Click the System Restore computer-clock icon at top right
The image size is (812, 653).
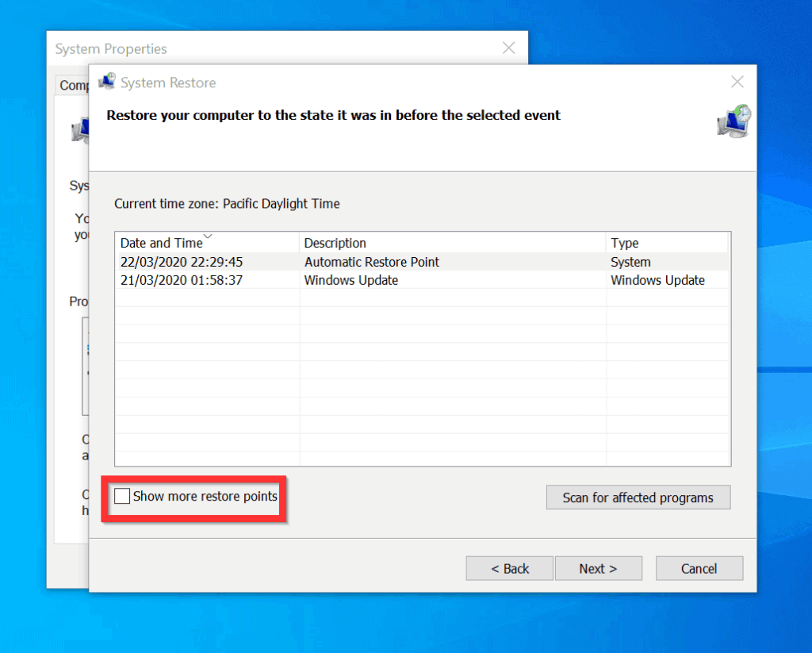[x=734, y=121]
